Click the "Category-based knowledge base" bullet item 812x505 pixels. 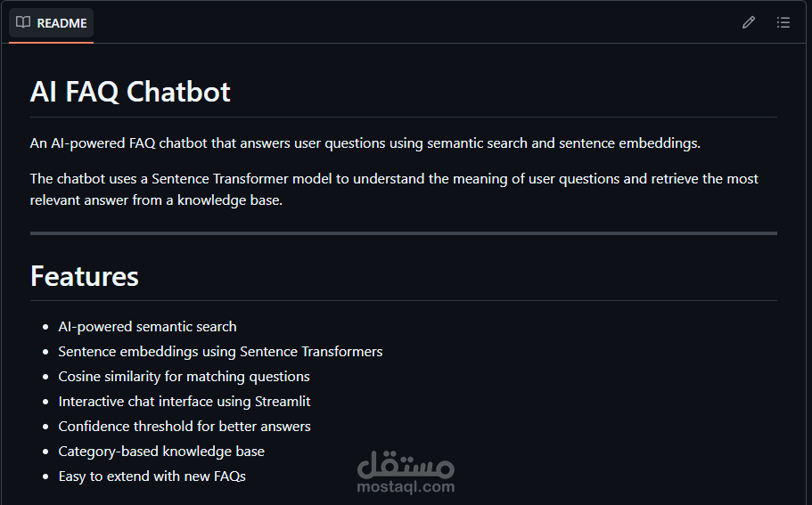click(x=161, y=452)
